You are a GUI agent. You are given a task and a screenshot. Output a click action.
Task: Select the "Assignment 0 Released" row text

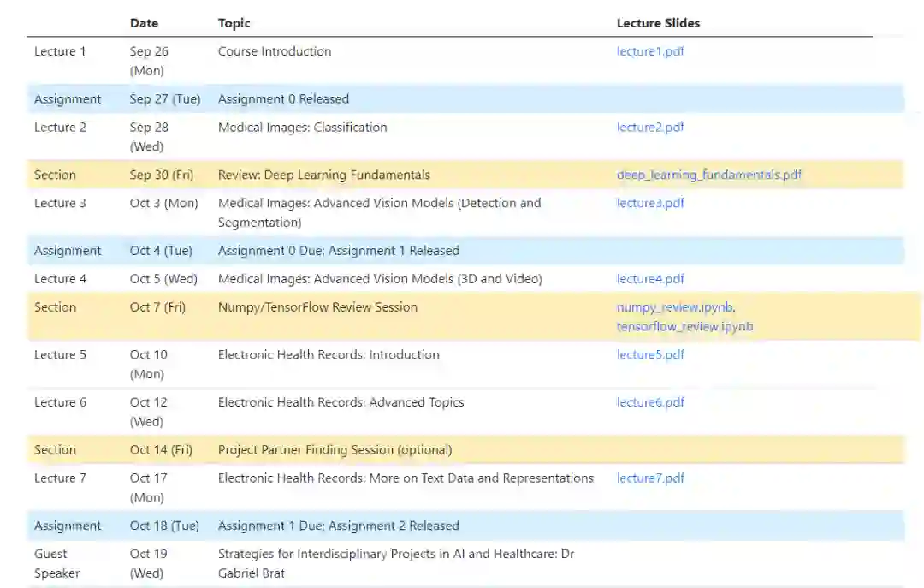pos(283,99)
